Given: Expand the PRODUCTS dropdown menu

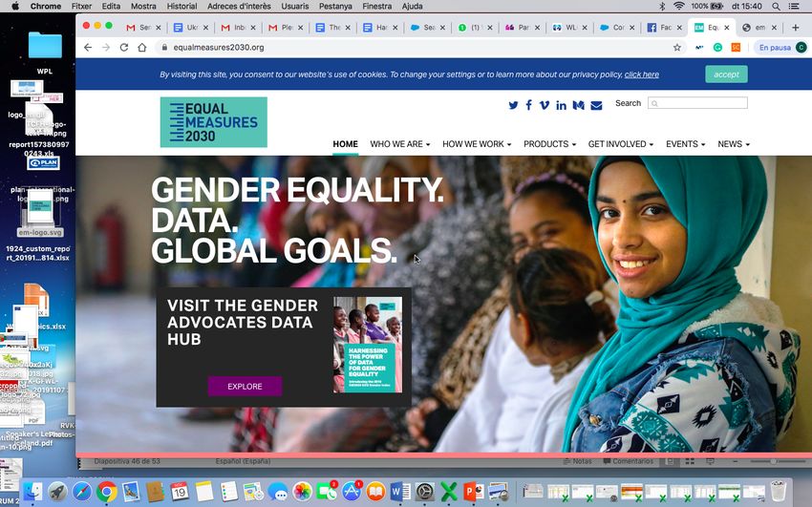Looking at the screenshot, I should click(x=549, y=144).
